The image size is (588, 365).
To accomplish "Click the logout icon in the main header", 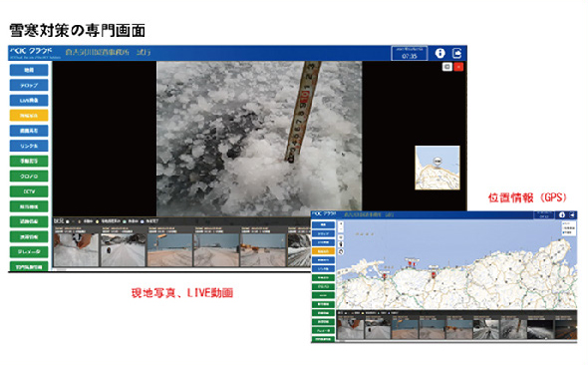I will (x=456, y=53).
